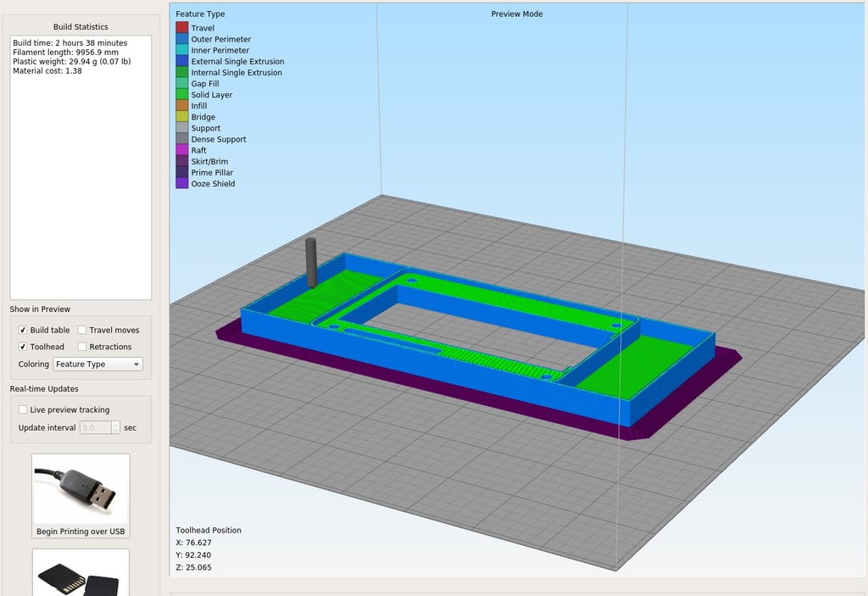Click the Preview Mode header
The width and height of the screenshot is (868, 596).
[516, 14]
